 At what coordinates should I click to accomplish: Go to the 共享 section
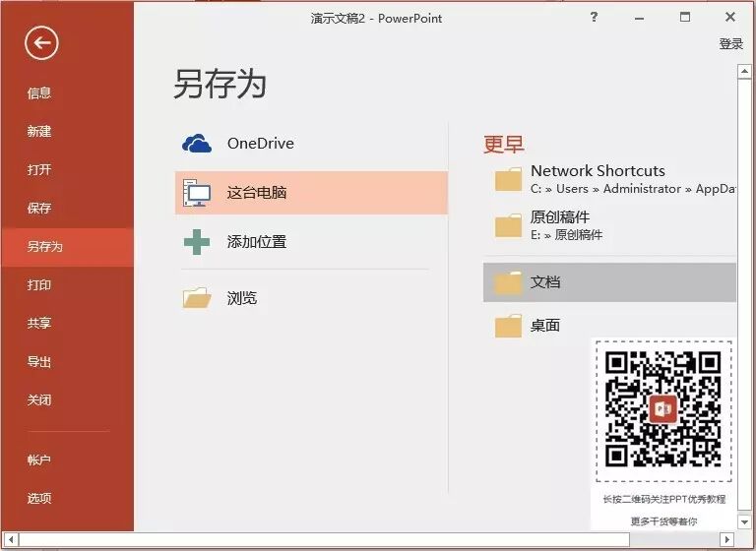pyautogui.click(x=39, y=323)
